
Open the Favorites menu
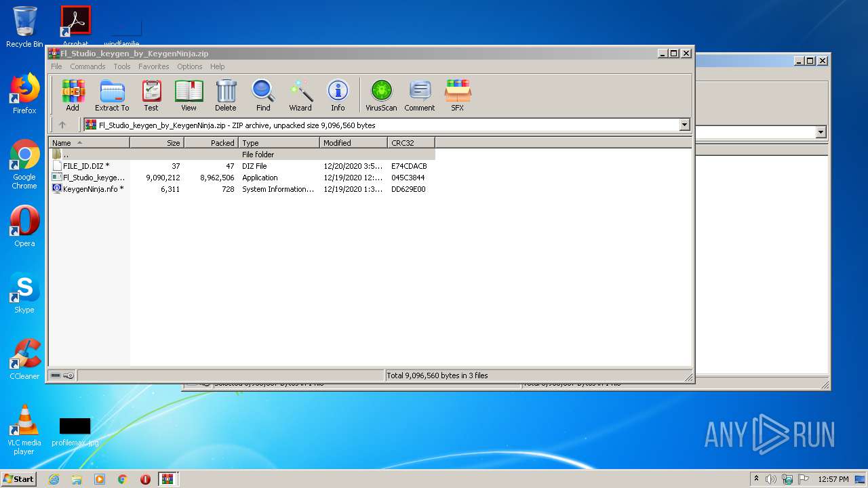click(154, 66)
